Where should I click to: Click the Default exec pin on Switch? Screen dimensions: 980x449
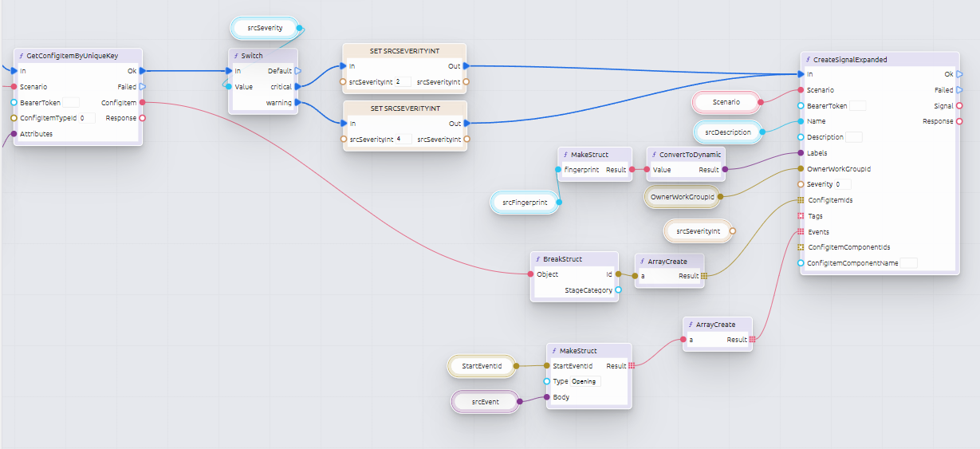click(297, 71)
